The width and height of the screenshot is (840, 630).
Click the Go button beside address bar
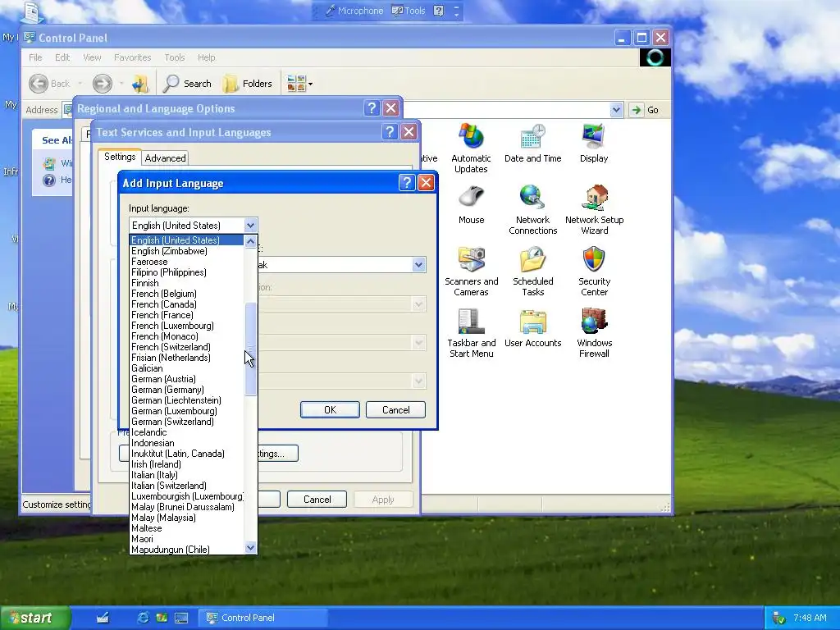(x=645, y=110)
